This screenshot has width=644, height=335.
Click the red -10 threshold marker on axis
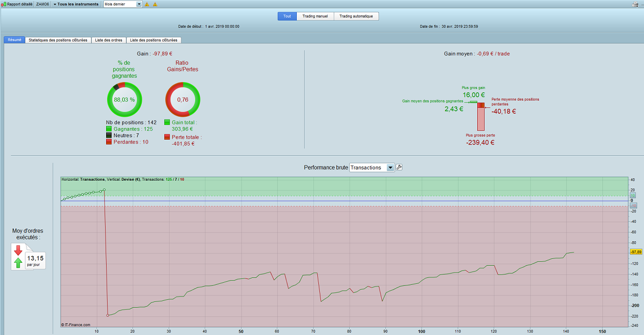(633, 206)
